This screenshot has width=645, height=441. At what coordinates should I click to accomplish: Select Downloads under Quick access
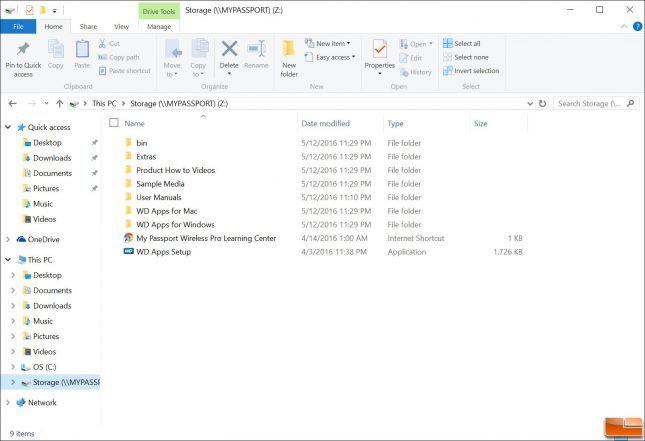(x=52, y=158)
